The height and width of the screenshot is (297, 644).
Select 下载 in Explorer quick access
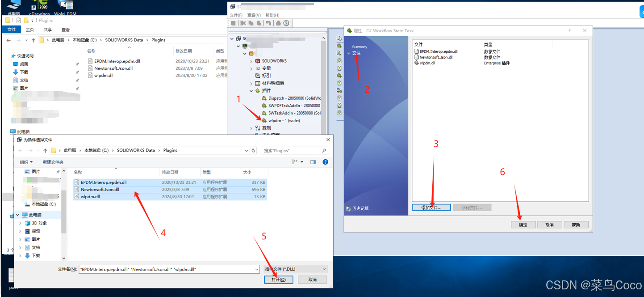(21, 72)
